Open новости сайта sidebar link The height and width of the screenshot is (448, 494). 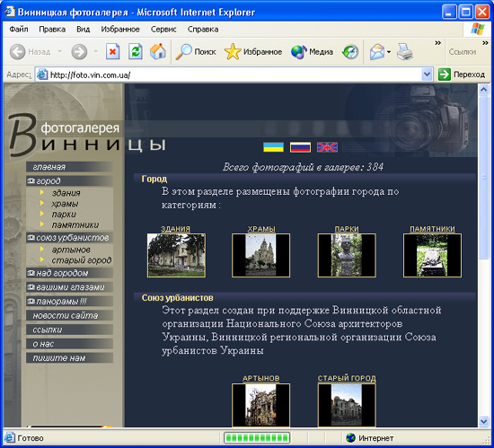coord(69,315)
